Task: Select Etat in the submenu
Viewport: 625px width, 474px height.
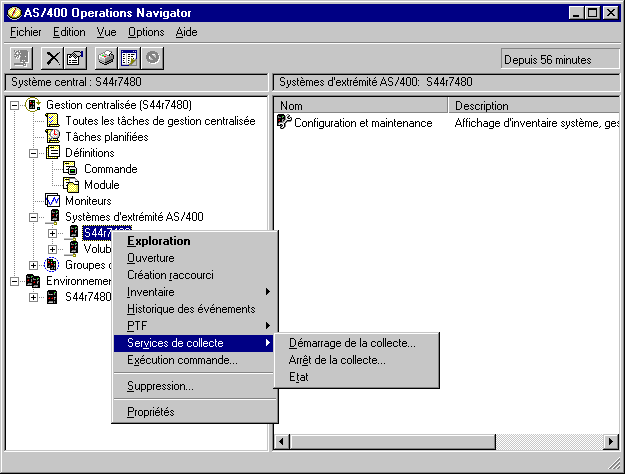Action: (x=357, y=377)
